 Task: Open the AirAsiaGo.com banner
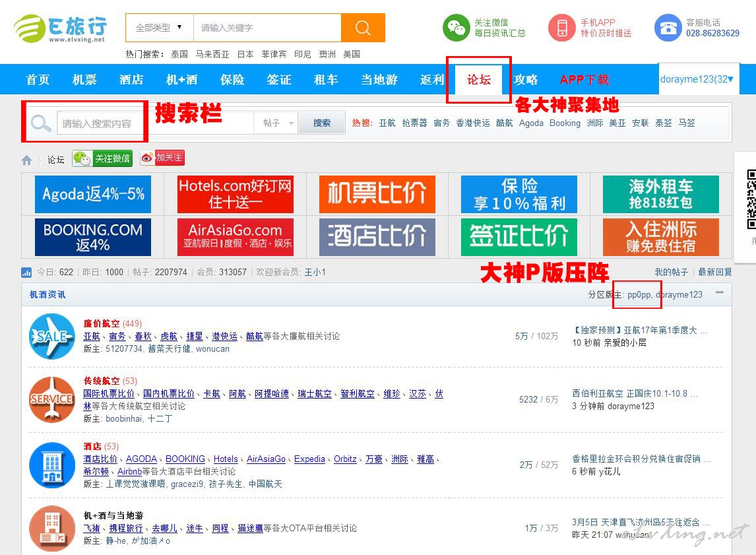[236, 237]
